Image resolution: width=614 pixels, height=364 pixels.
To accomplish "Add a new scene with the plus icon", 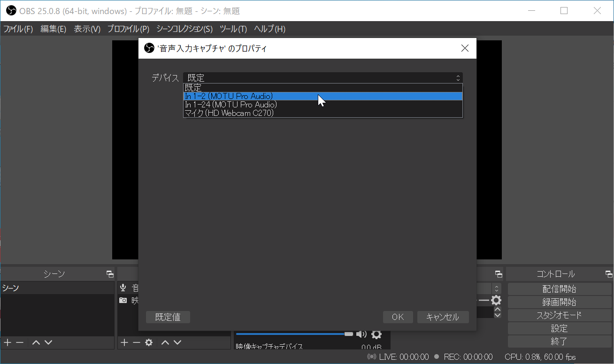I will pos(7,342).
